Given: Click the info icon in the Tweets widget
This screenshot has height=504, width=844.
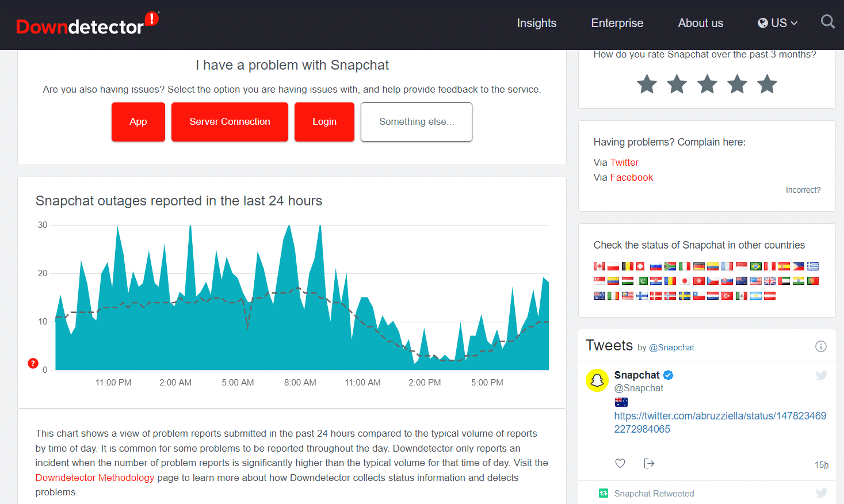Looking at the screenshot, I should [x=820, y=346].
